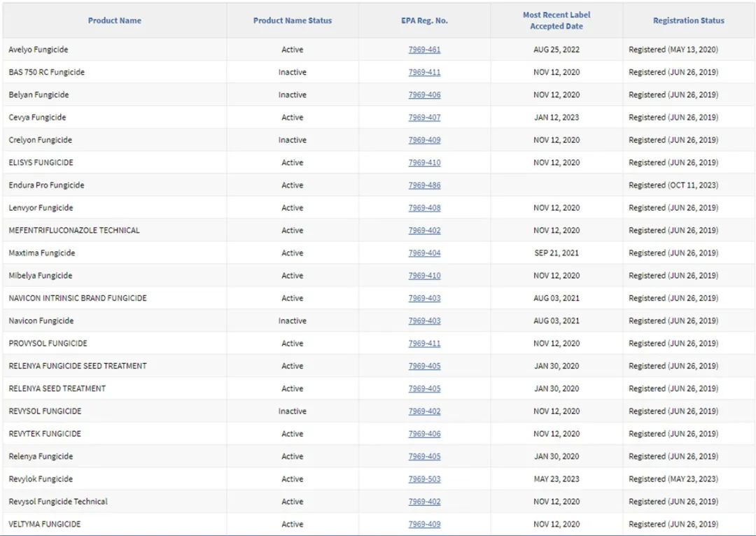Click Registered (OCT 11, 2023) status
The width and height of the screenshot is (756, 536).
(673, 185)
